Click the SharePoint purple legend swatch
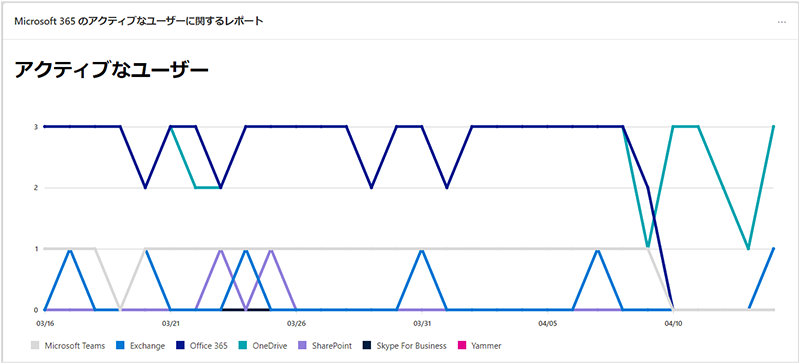 click(302, 346)
